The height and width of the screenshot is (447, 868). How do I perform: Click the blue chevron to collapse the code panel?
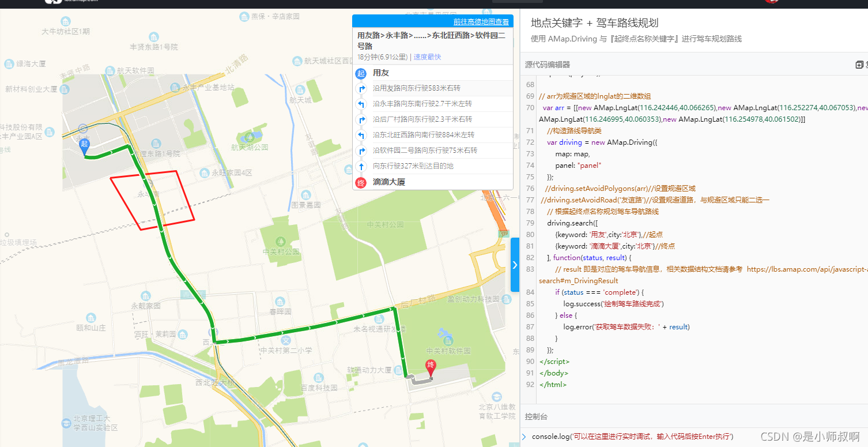click(x=515, y=265)
